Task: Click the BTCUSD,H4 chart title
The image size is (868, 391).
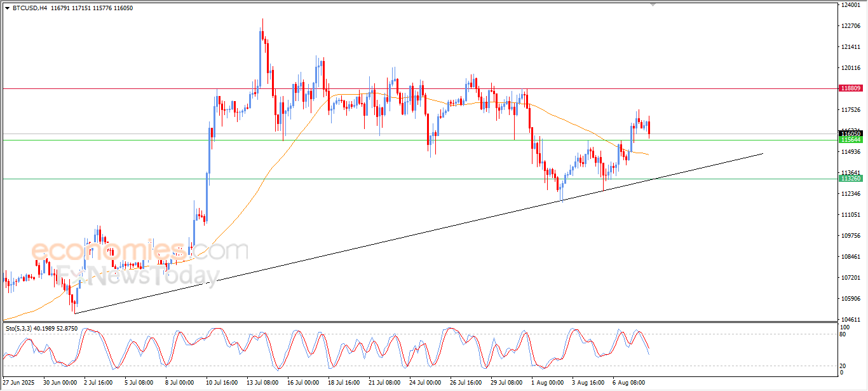Action: point(29,8)
